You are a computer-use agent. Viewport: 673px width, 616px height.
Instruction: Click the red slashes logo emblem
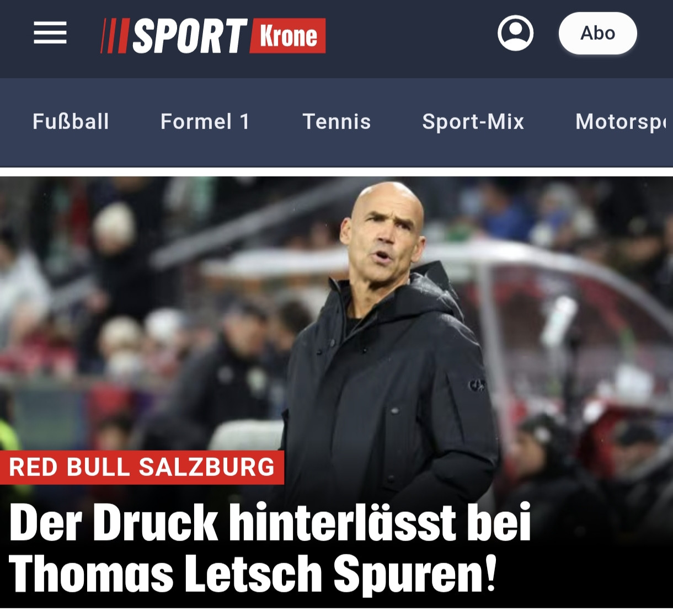[x=115, y=36]
